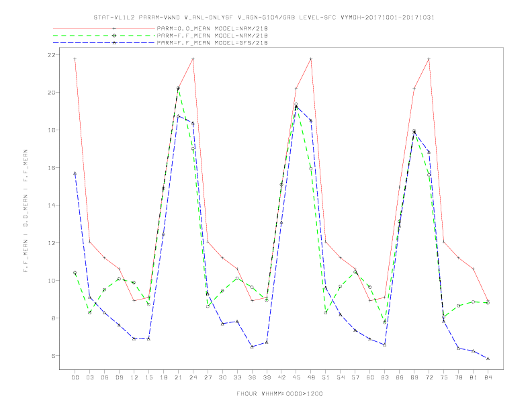Click x-axis forecast hour label 72

click(429, 377)
